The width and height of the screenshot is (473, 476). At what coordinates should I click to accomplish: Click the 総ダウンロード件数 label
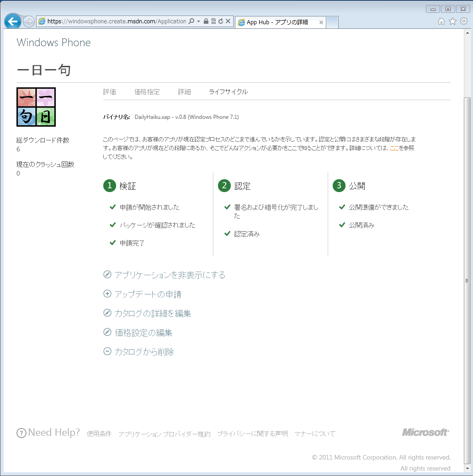click(43, 140)
